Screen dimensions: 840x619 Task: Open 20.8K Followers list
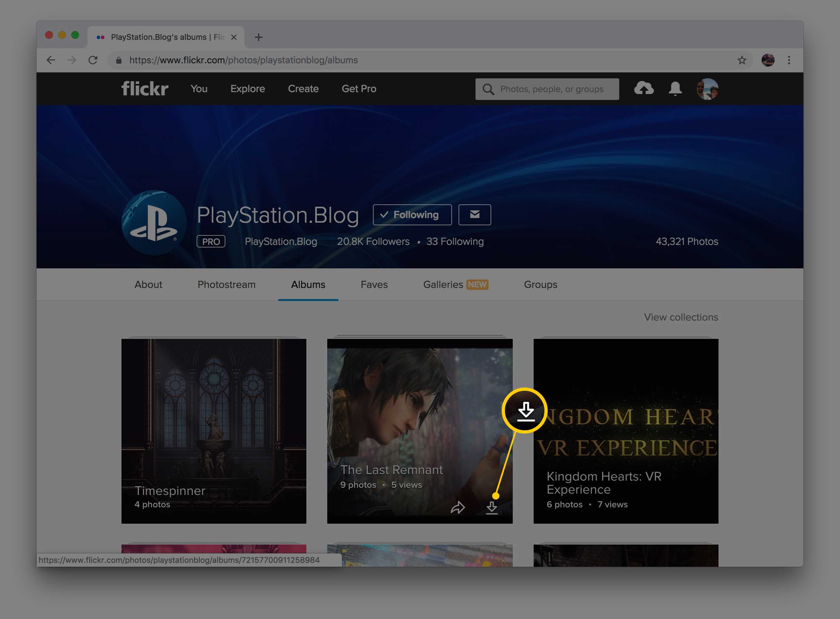pyautogui.click(x=373, y=241)
